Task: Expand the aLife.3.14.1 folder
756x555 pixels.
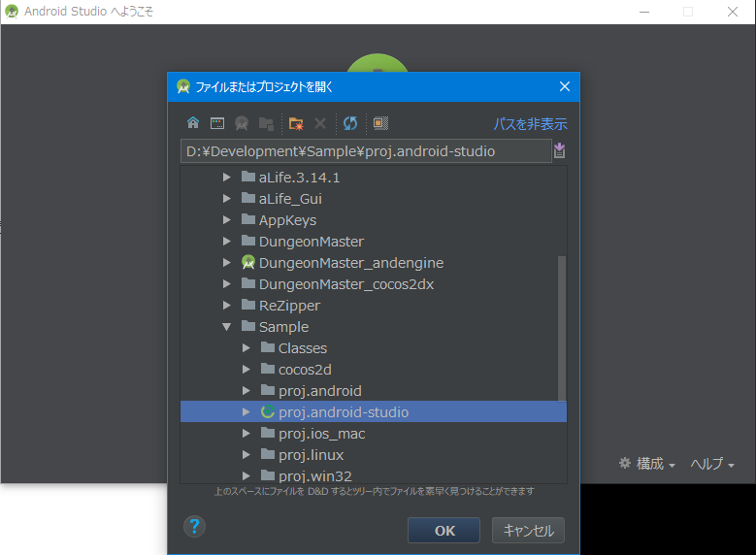Action: point(227,178)
